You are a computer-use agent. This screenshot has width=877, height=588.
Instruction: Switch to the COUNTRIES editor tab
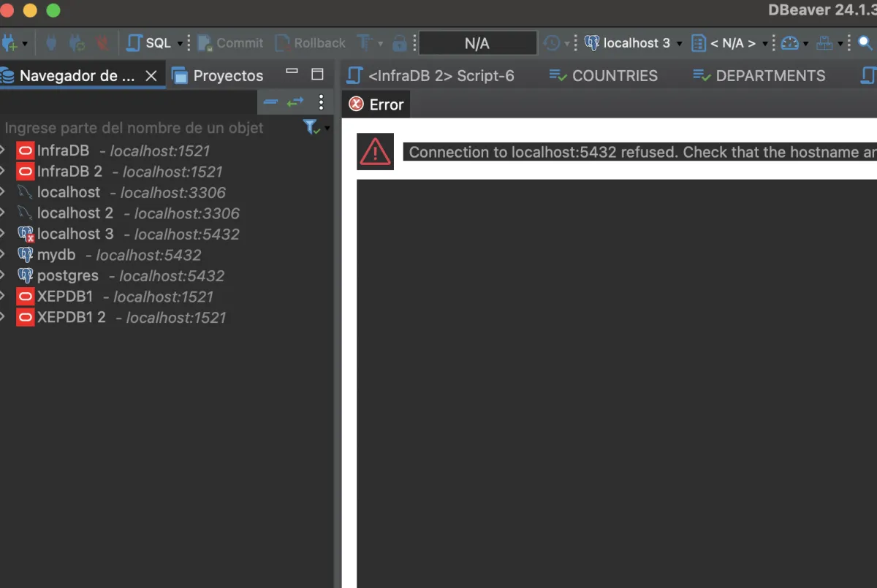pyautogui.click(x=603, y=76)
